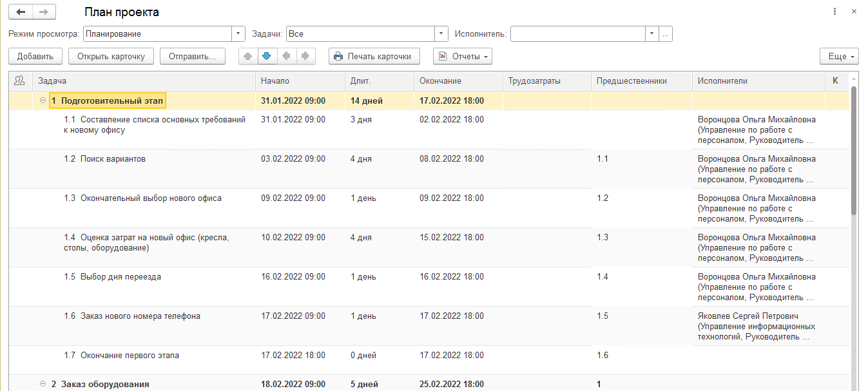868x391 pixels.
Task: Open the Режим просмотра dropdown
Action: [x=238, y=33]
